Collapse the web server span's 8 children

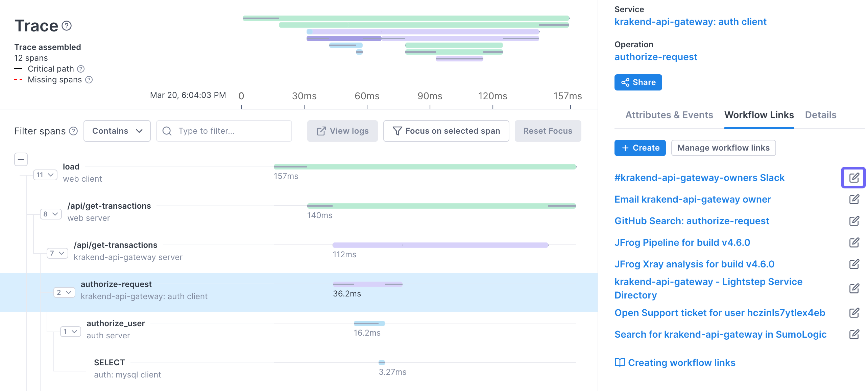(51, 214)
